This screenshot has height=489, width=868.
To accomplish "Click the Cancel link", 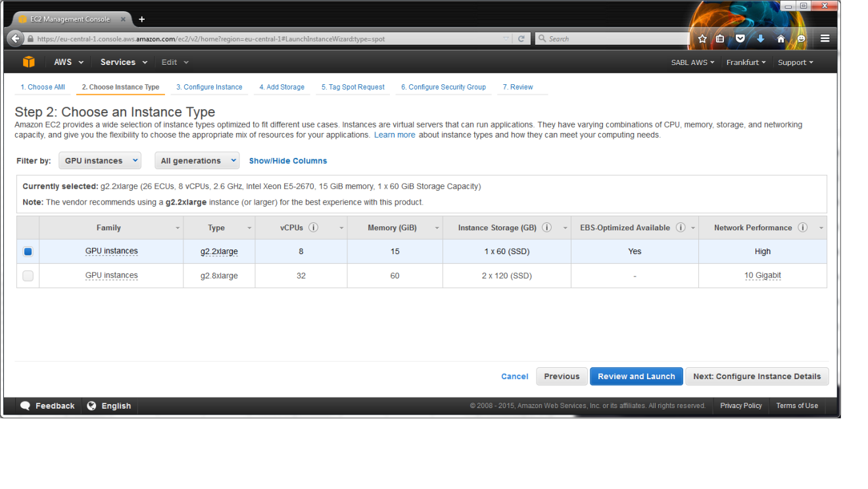I will coord(515,376).
